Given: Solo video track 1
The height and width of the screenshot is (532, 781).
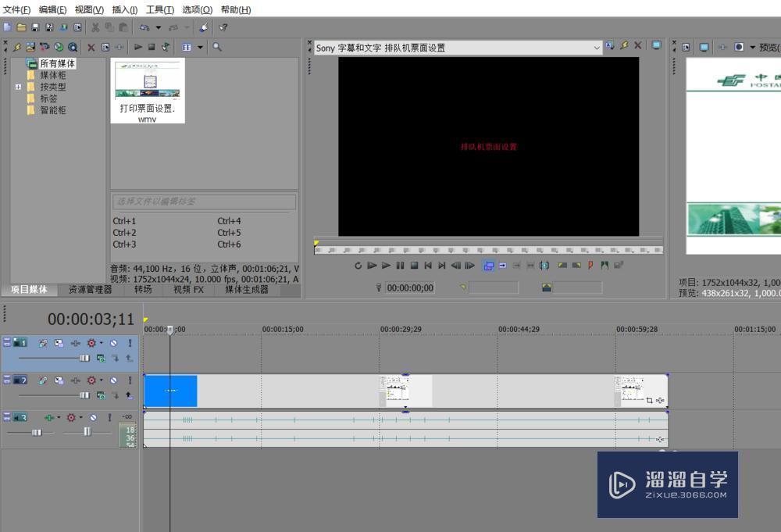Looking at the screenshot, I should (130, 343).
